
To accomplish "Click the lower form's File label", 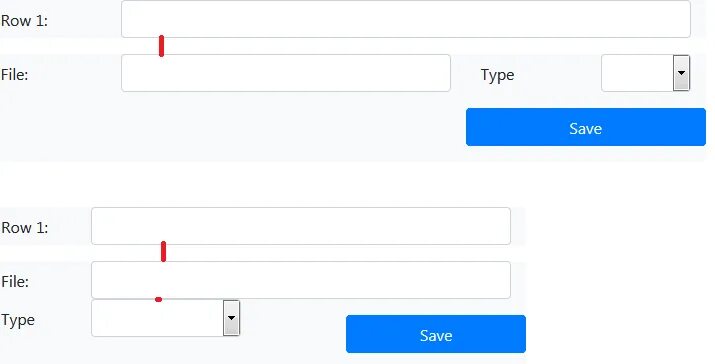I will click(x=15, y=281).
